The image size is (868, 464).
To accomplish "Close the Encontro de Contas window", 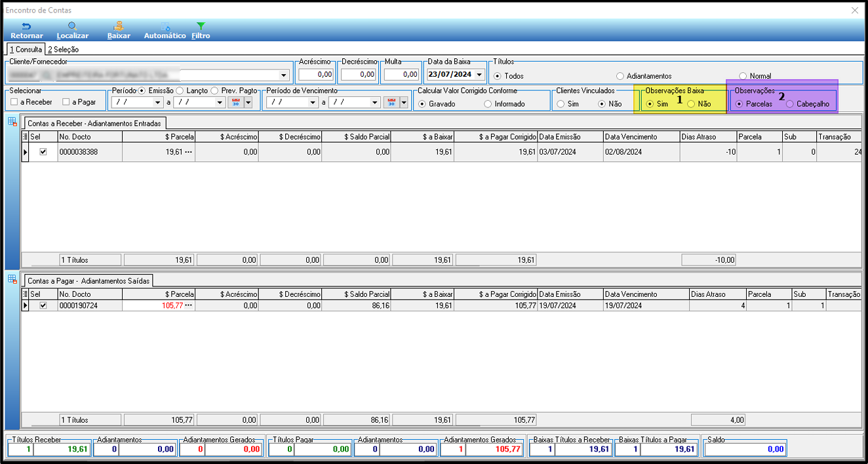I will click(x=855, y=10).
